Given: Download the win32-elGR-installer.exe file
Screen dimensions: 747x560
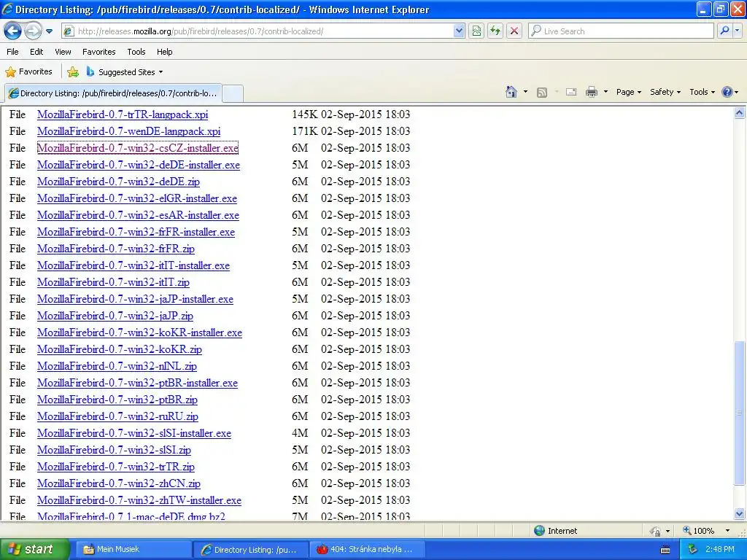Looking at the screenshot, I should tap(136, 198).
